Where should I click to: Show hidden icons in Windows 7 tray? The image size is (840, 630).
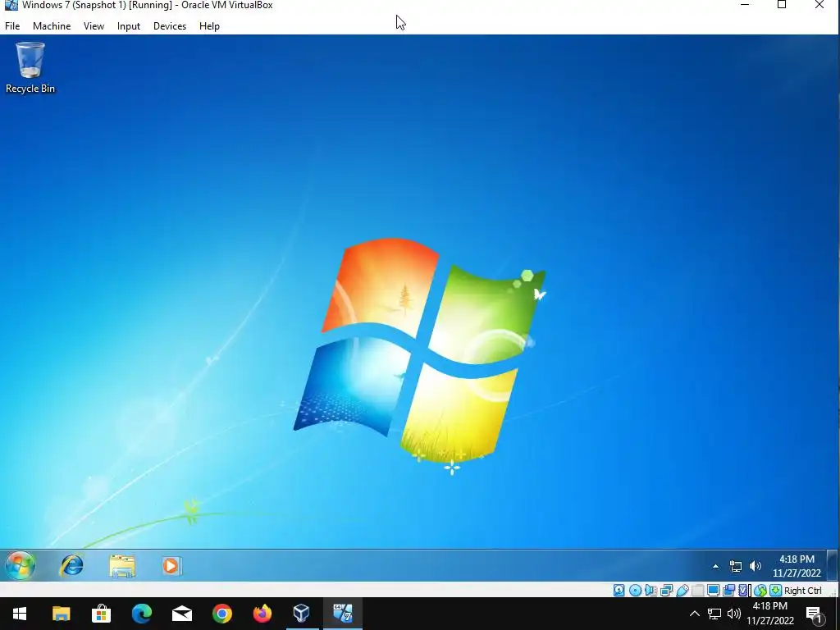[715, 566]
